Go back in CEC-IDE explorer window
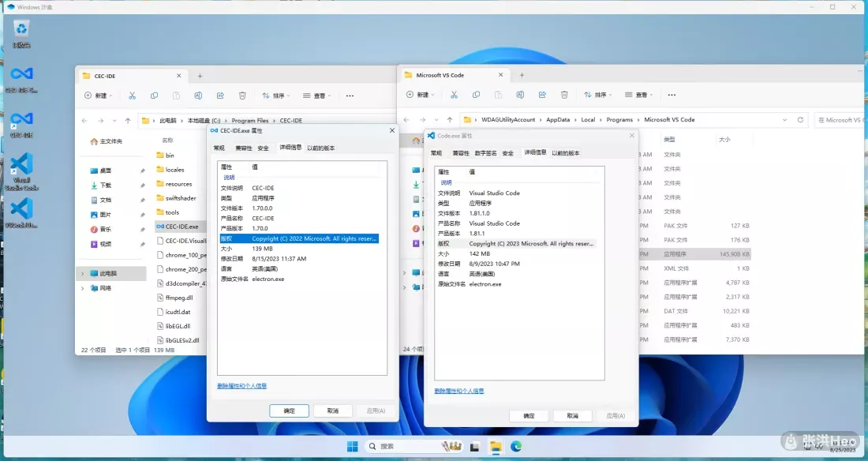 84,120
